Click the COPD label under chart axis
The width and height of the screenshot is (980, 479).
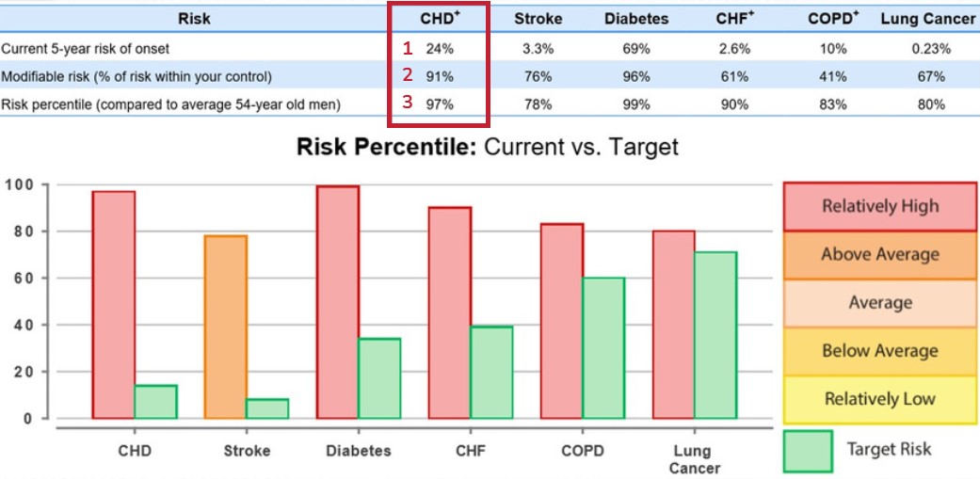point(583,451)
